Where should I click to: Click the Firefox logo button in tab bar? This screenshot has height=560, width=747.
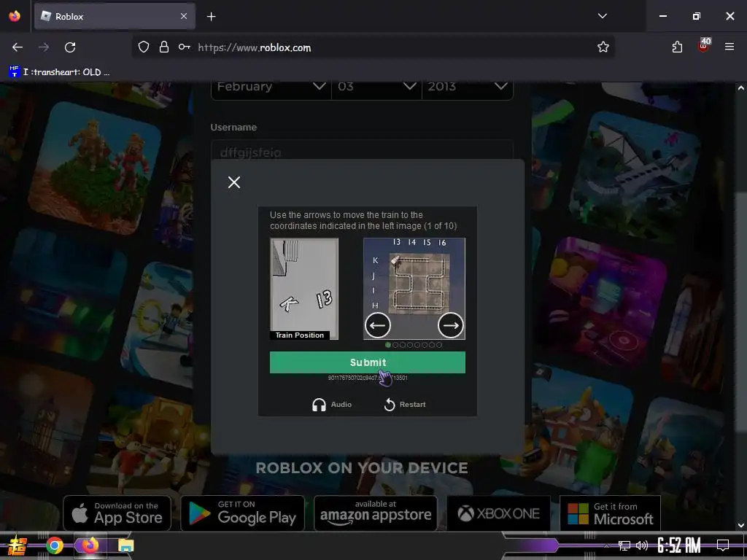(x=15, y=16)
